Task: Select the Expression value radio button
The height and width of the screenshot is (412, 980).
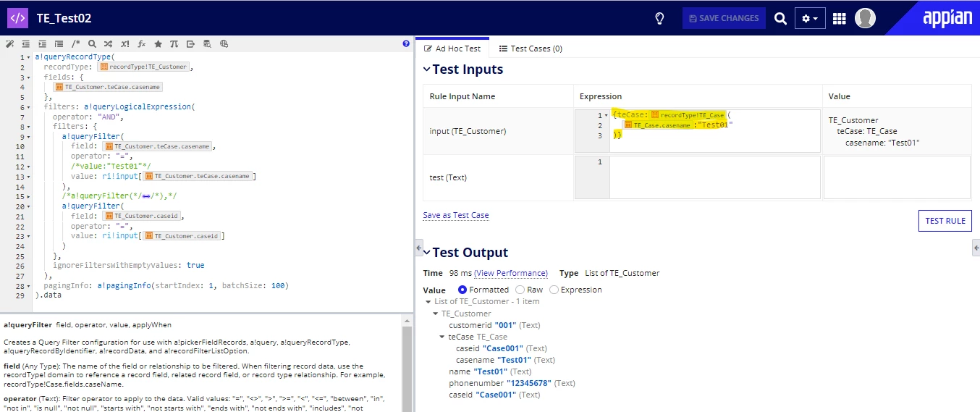Action: pos(554,290)
